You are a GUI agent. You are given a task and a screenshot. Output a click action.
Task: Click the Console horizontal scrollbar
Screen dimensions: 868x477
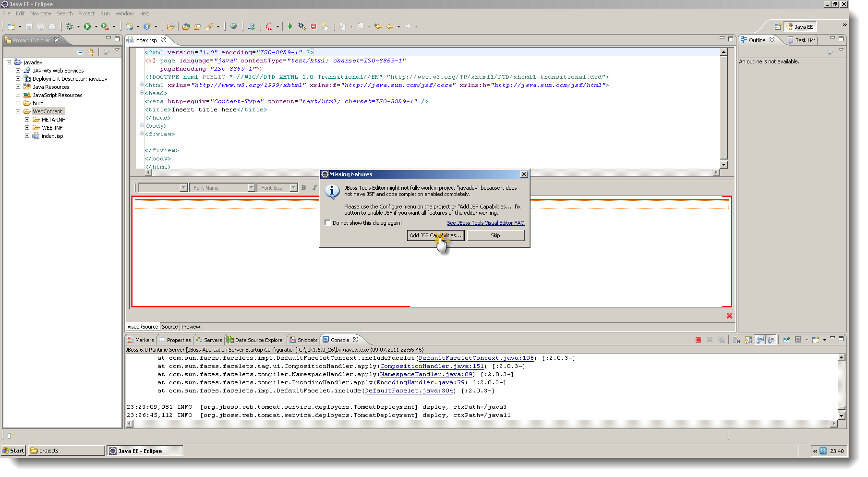click(x=482, y=424)
